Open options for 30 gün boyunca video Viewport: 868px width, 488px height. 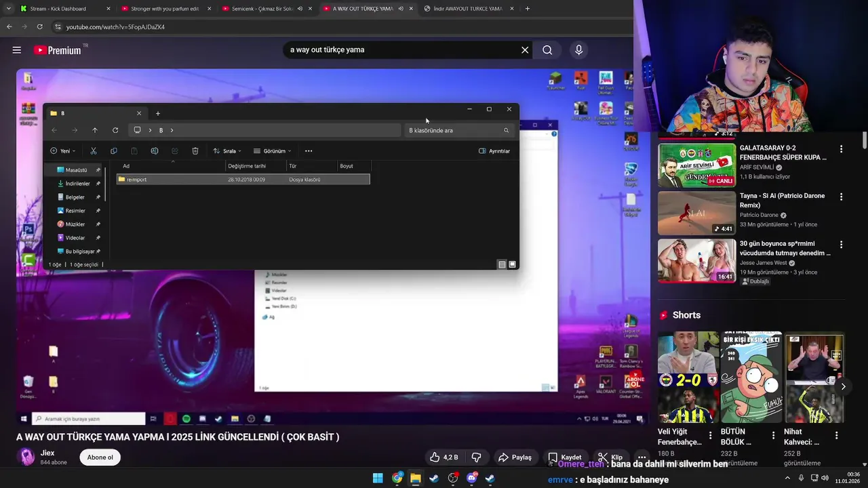(x=841, y=245)
